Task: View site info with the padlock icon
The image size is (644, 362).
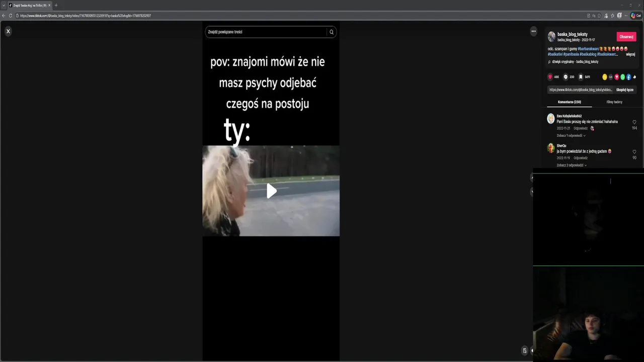Action: click(x=17, y=16)
